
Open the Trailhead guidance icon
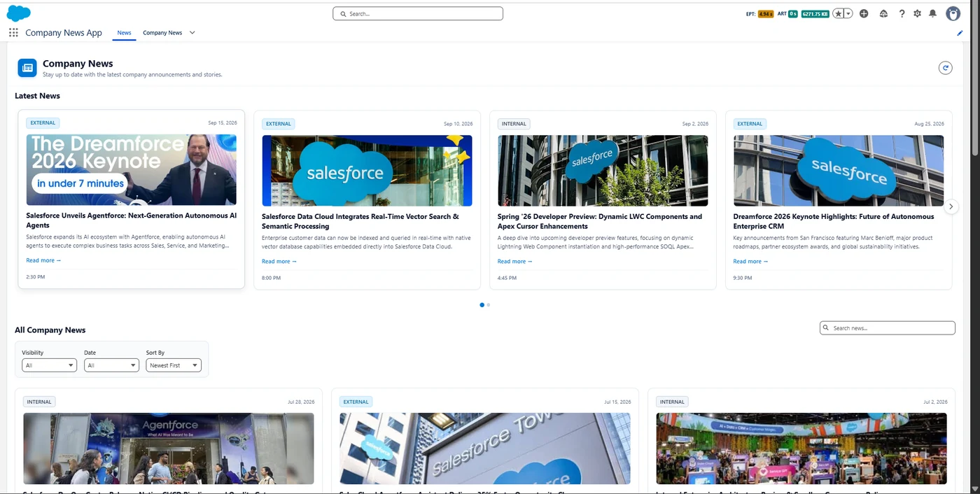point(883,13)
